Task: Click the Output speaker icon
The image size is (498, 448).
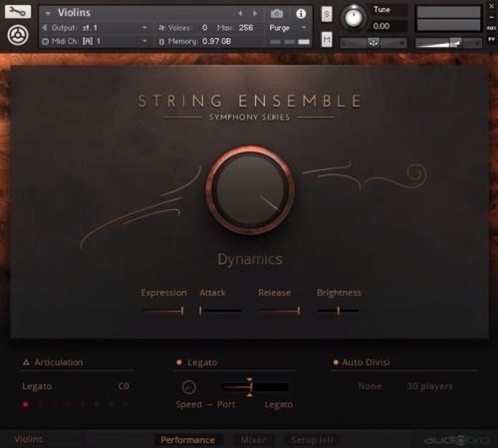Action: (x=45, y=28)
